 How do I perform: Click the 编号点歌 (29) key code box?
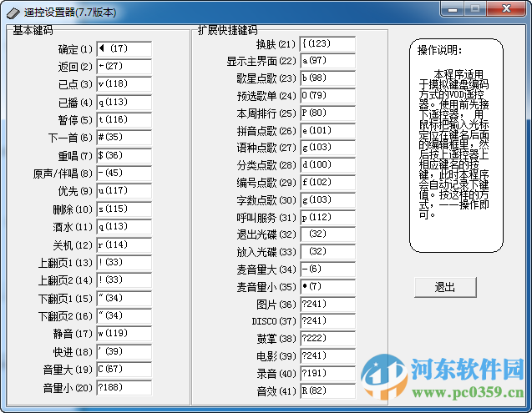(x=327, y=183)
